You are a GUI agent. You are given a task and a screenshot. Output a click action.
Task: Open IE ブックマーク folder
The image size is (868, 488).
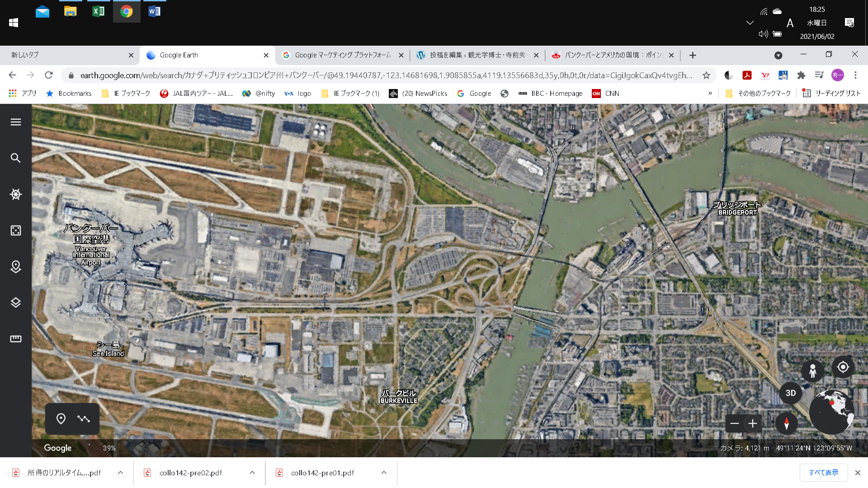coord(126,94)
